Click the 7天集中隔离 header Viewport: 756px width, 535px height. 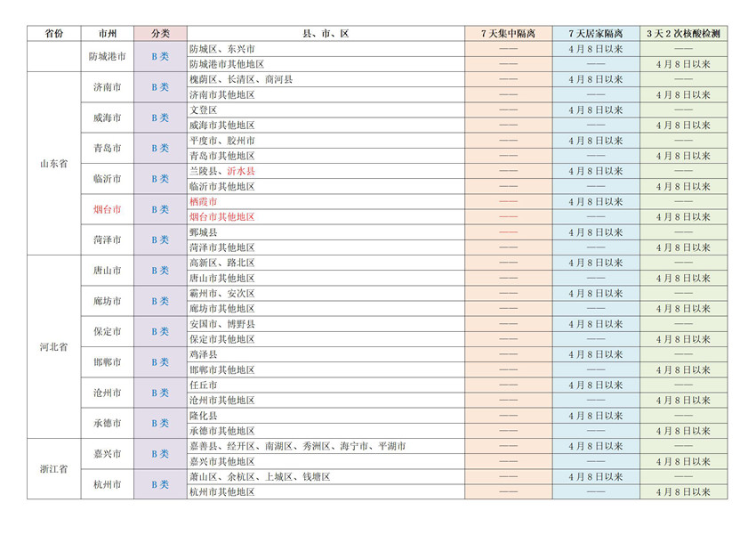(x=508, y=33)
